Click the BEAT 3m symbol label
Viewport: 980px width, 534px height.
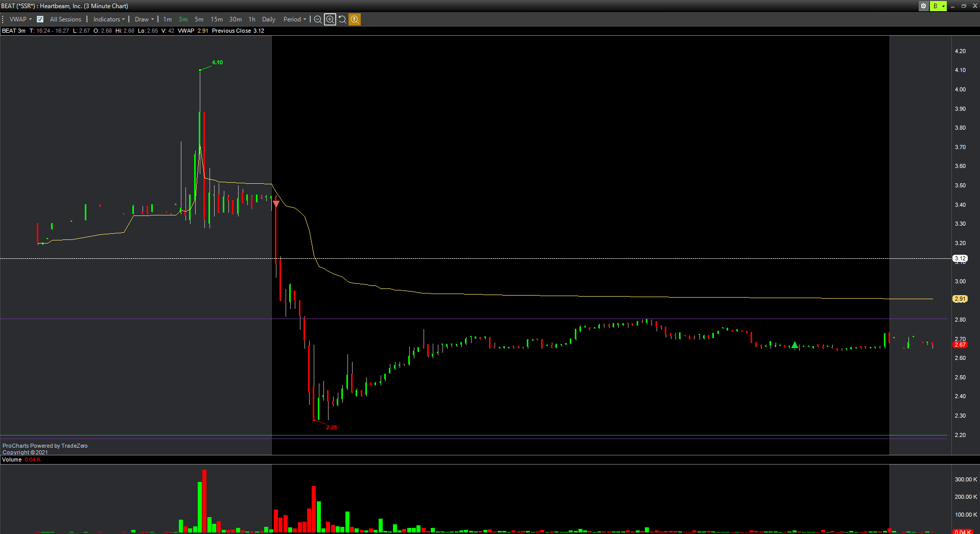coord(14,31)
